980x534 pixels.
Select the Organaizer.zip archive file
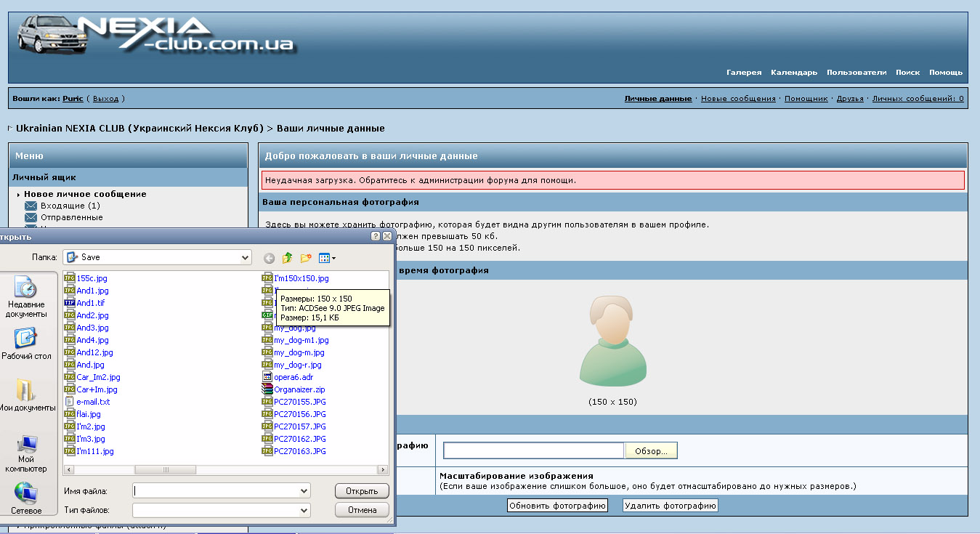(299, 389)
